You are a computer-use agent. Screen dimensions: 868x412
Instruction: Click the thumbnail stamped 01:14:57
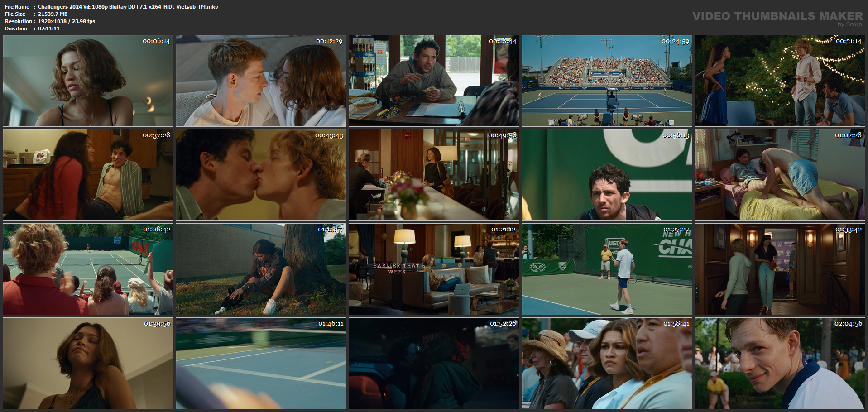[x=261, y=269]
